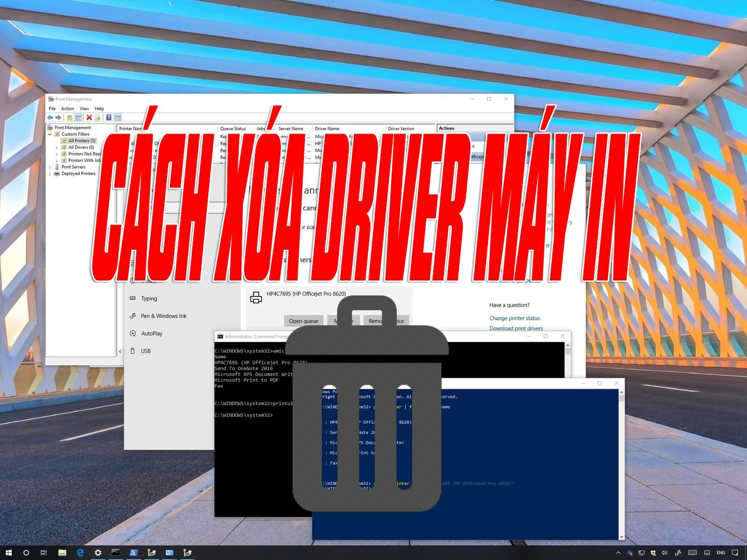Click Print Management horizontal scroll left arrow
The width and height of the screenshot is (747, 560).
120,351
